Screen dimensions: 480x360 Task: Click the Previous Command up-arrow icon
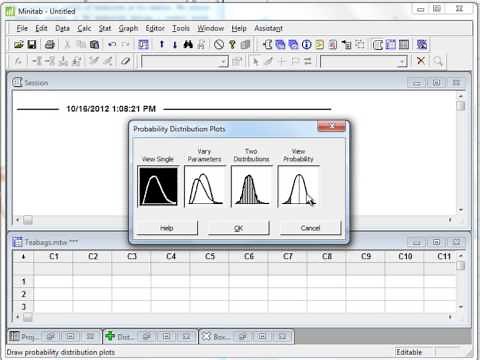[162, 44]
